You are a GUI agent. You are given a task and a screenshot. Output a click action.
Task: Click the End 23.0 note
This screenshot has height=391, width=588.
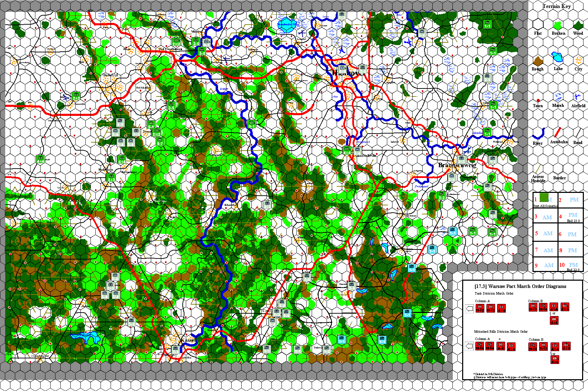pos(573,221)
